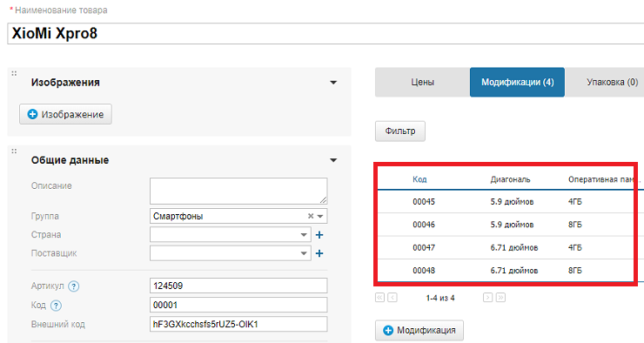Select modification code 00046

point(424,225)
